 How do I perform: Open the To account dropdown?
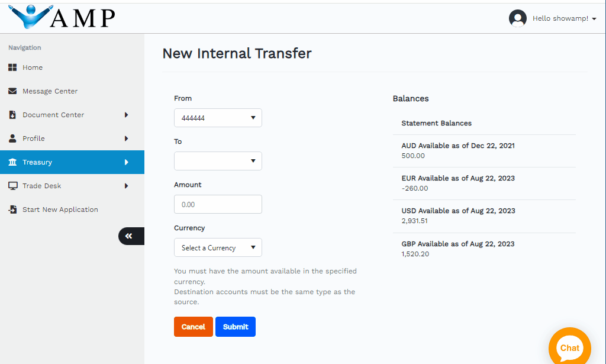point(218,161)
